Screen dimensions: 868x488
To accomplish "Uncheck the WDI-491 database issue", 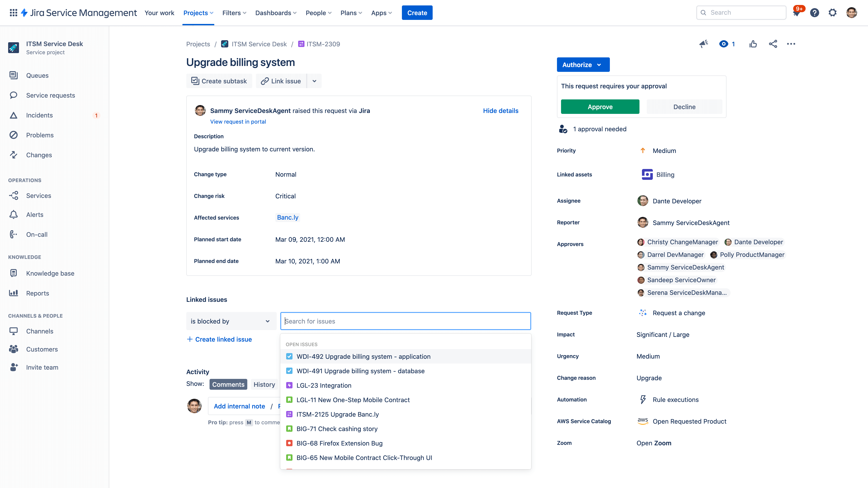I will (289, 371).
